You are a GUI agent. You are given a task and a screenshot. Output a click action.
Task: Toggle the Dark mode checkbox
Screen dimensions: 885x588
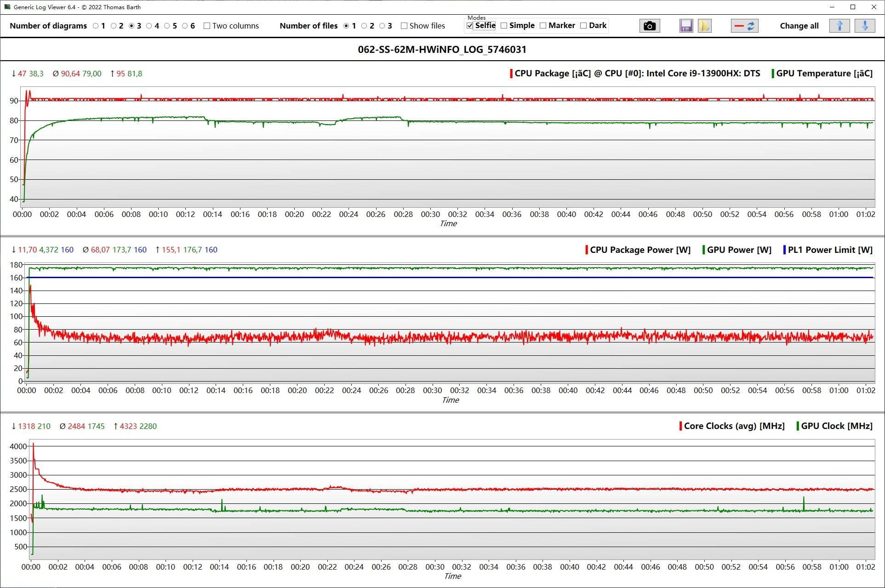pos(583,26)
